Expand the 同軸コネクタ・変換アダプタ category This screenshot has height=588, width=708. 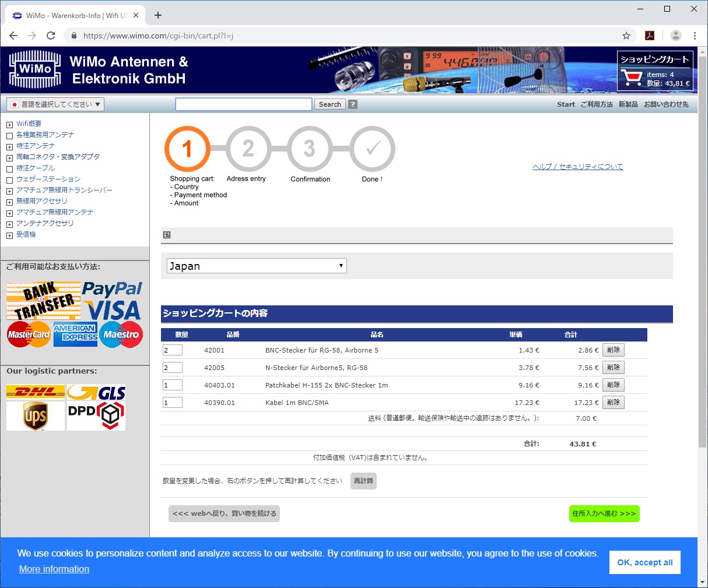pyautogui.click(x=9, y=158)
